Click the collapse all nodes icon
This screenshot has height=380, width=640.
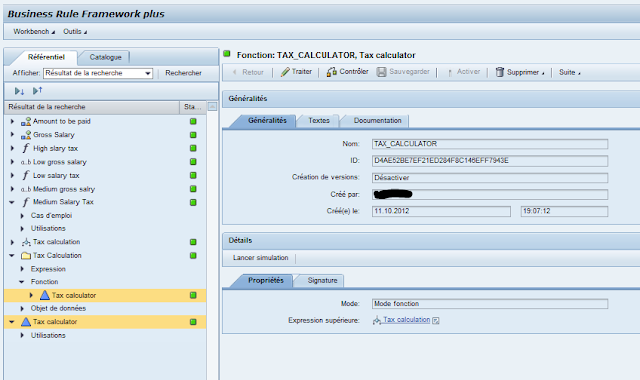[x=37, y=91]
